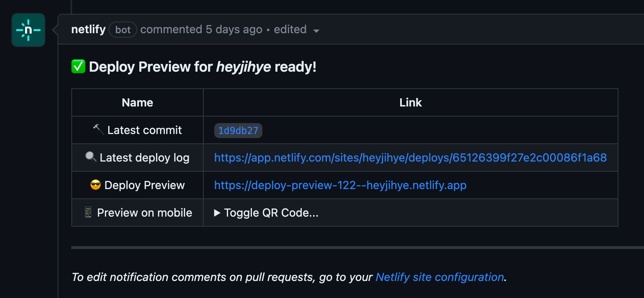Click the magnifier icon beside Latest deploy log
644x298 pixels.
pyautogui.click(x=91, y=157)
